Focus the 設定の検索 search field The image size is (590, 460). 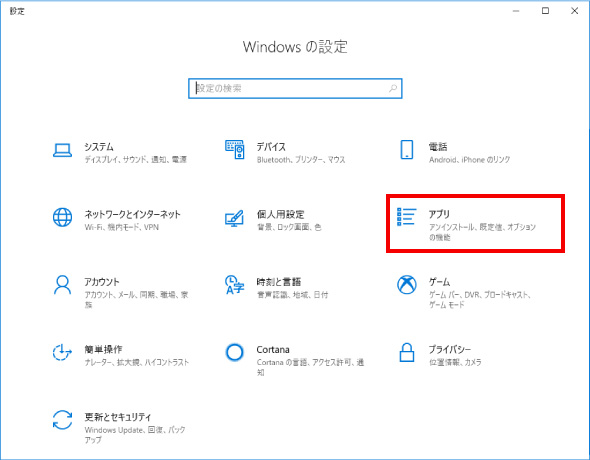point(295,88)
